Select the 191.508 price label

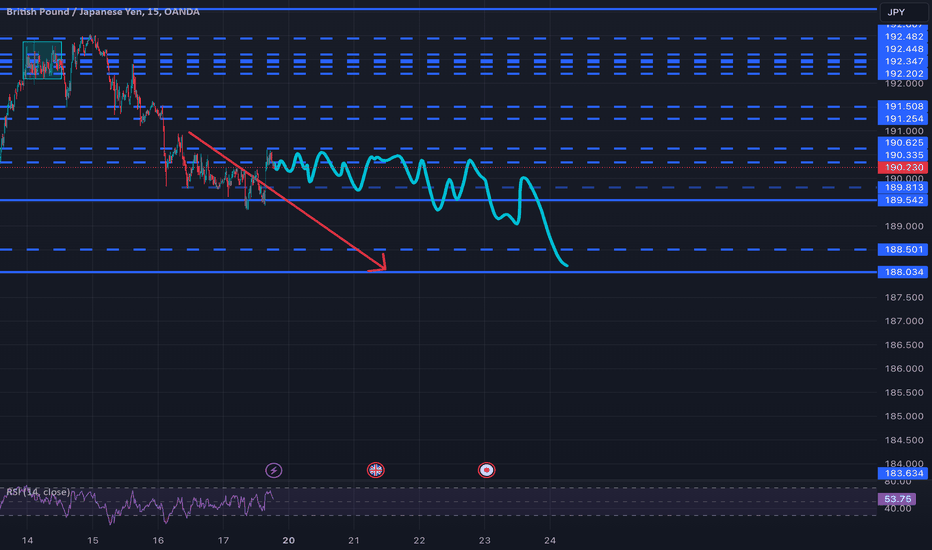pos(903,106)
